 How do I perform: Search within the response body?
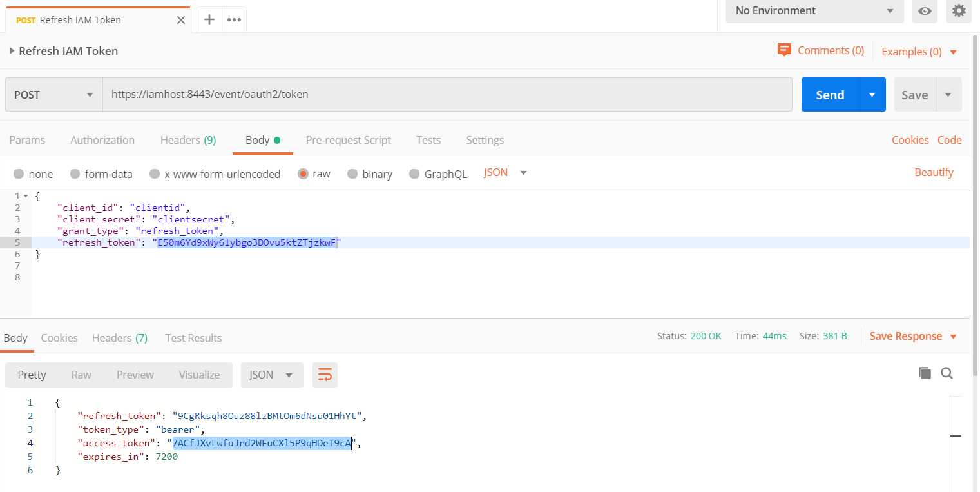(x=946, y=373)
